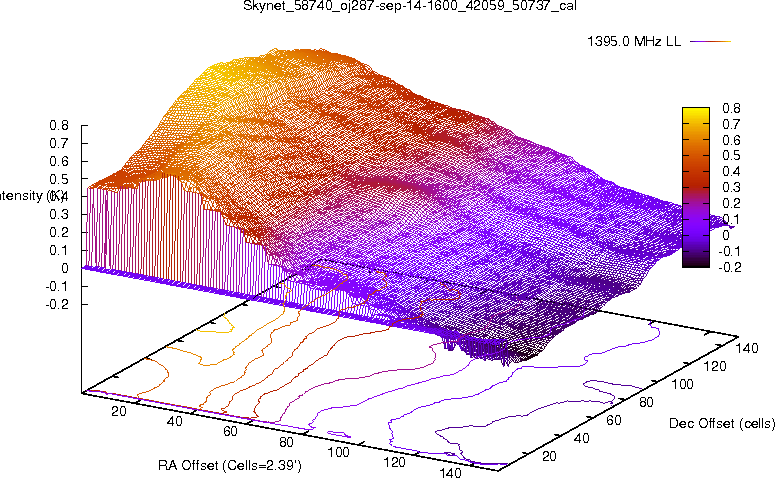The height and width of the screenshot is (478, 775).
Task: Click the plot title Skynet_58740_oj287-sep-14-1600_42059_50737_cal
Action: [x=410, y=6]
